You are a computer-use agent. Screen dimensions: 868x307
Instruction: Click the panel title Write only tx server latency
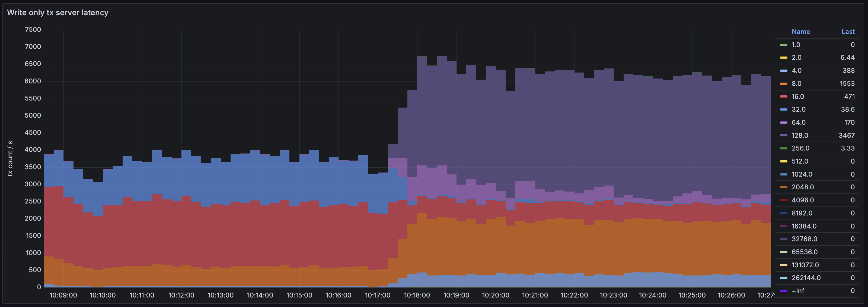(58, 12)
